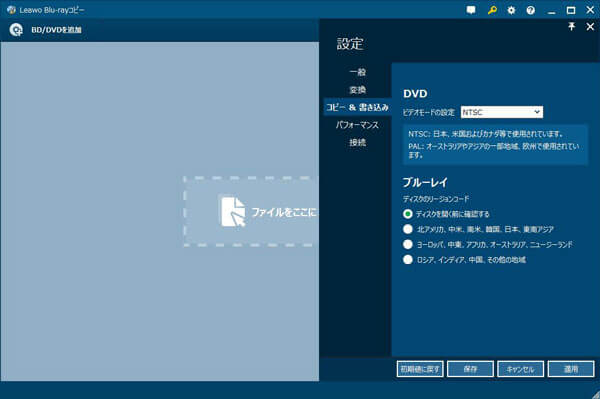Screen dimensions: 600x399
Task: Click the ビデオモードの設定 label
Action: [x=429, y=112]
